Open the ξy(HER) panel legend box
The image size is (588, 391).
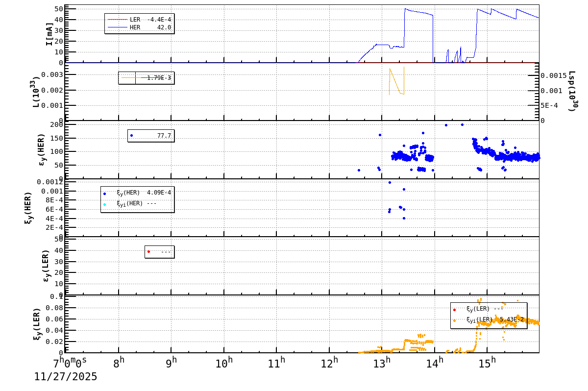coord(137,198)
